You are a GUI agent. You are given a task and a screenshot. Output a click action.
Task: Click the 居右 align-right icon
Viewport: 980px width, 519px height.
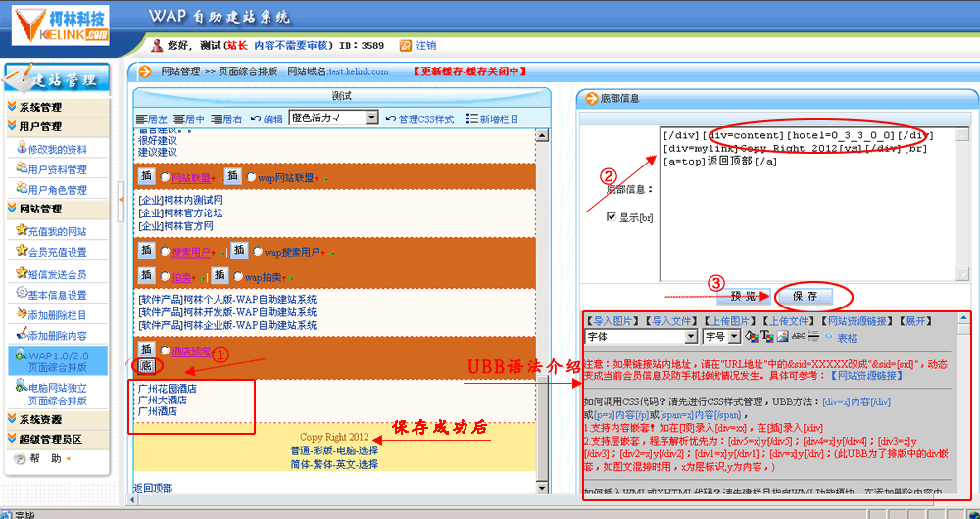click(217, 118)
